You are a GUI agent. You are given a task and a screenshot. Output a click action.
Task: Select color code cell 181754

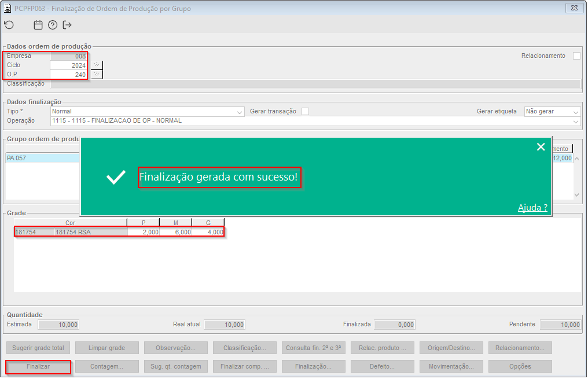pyautogui.click(x=35, y=232)
